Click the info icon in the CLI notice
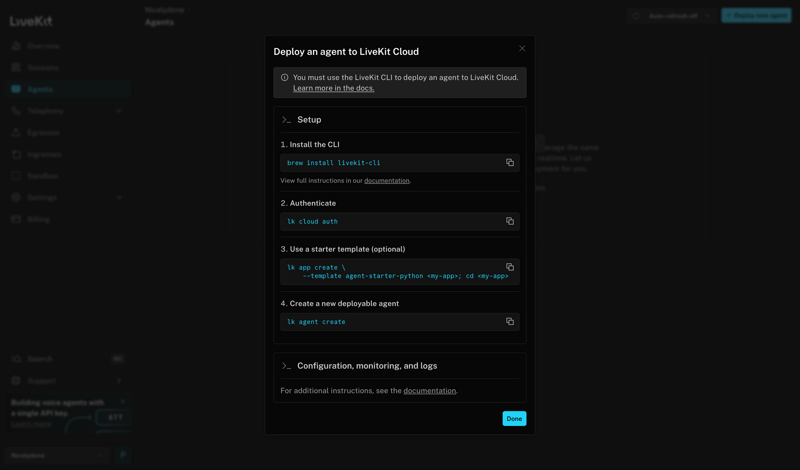800x470 pixels. click(285, 78)
